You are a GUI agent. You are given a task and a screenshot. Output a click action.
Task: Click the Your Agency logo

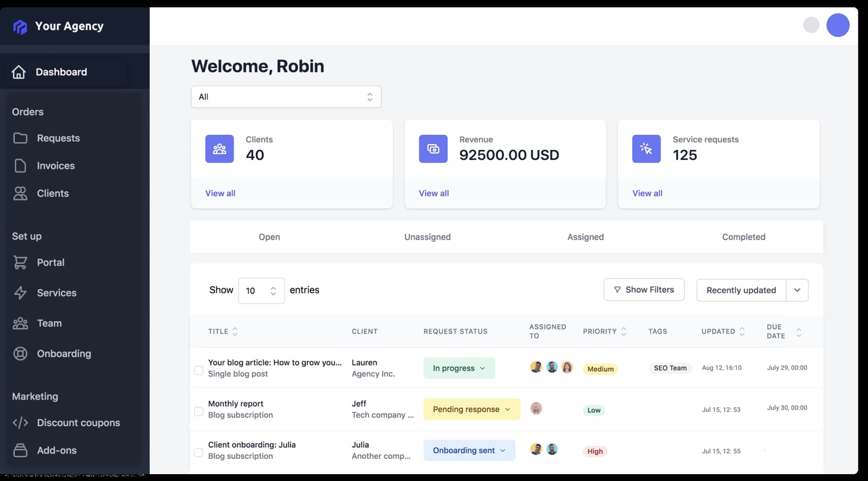click(x=20, y=27)
